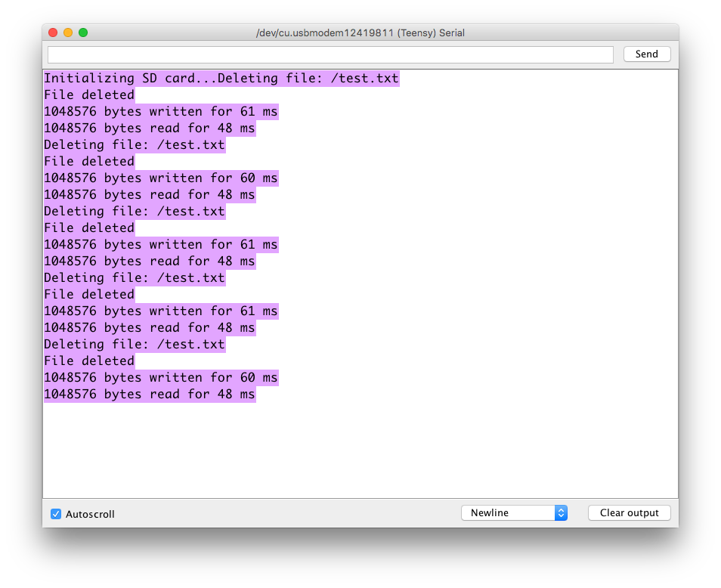Click the last 'written for 60 ms' line

[162, 377]
